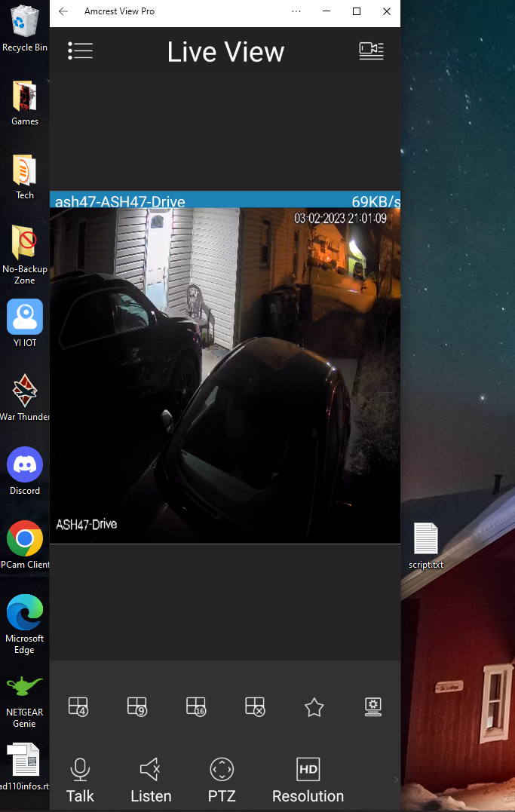The image size is (515, 812).
Task: Add the view to favorites star
Action: 314,707
